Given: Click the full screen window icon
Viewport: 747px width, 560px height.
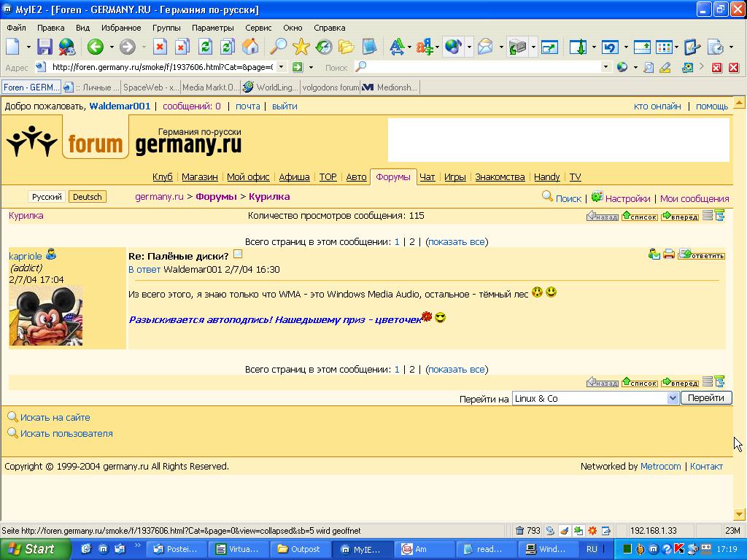Looking at the screenshot, I should (549, 47).
